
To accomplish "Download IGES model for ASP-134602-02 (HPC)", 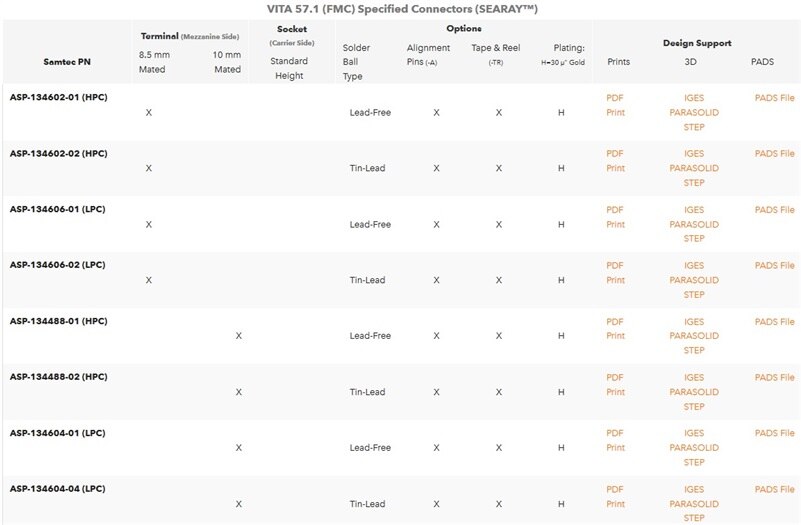I will 694,154.
